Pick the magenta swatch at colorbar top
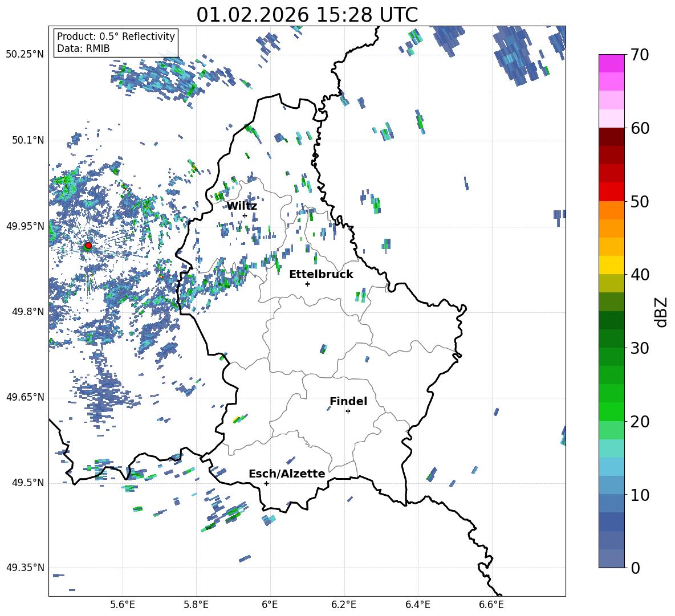The width and height of the screenshot is (675, 616). [x=611, y=63]
